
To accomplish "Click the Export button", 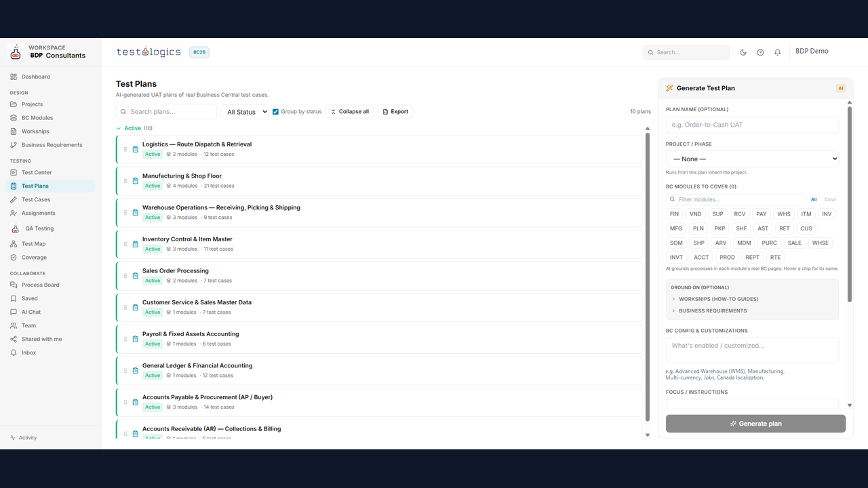I will click(x=395, y=112).
